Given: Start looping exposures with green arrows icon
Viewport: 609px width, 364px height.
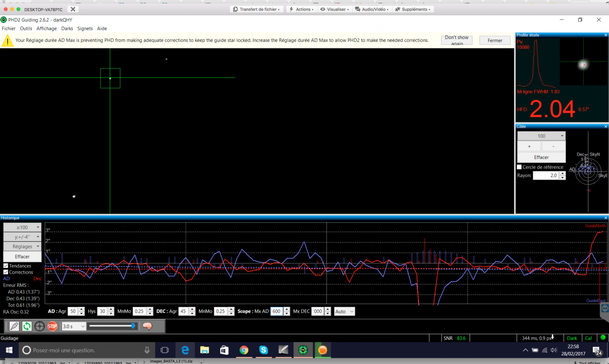Looking at the screenshot, I should (27, 326).
